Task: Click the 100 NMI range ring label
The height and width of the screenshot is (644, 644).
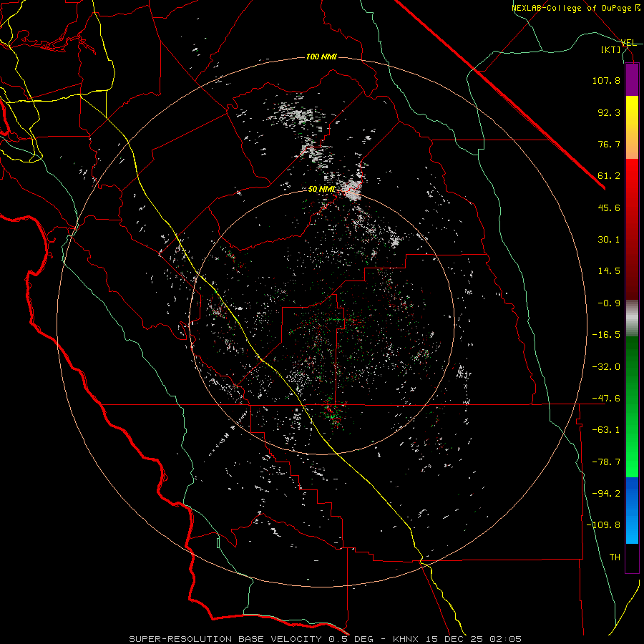Action: (321, 57)
